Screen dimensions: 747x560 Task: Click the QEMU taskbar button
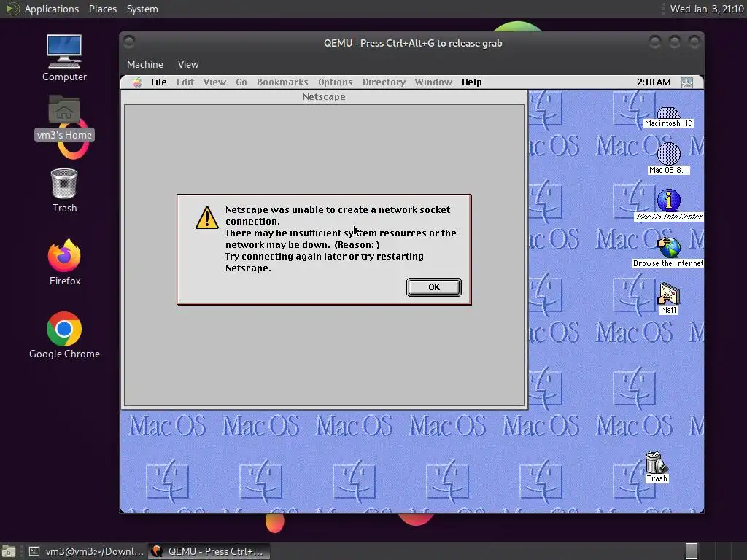click(209, 551)
